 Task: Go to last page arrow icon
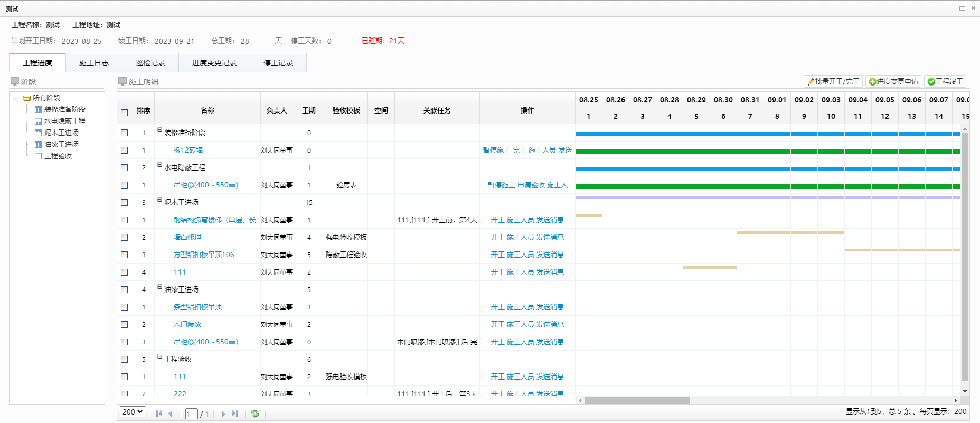[235, 413]
